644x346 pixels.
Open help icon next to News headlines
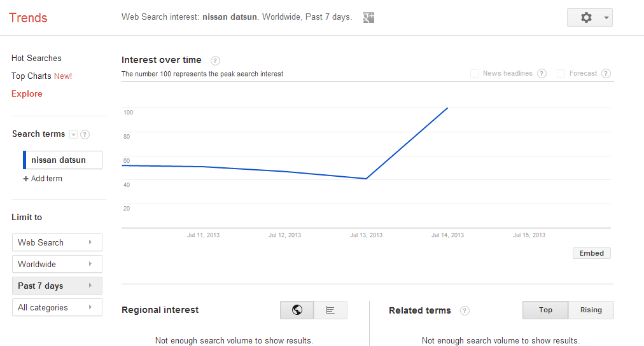(542, 74)
